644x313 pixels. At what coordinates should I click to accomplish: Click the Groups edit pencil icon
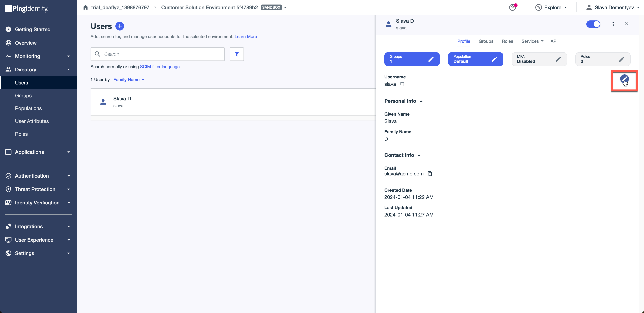point(431,59)
